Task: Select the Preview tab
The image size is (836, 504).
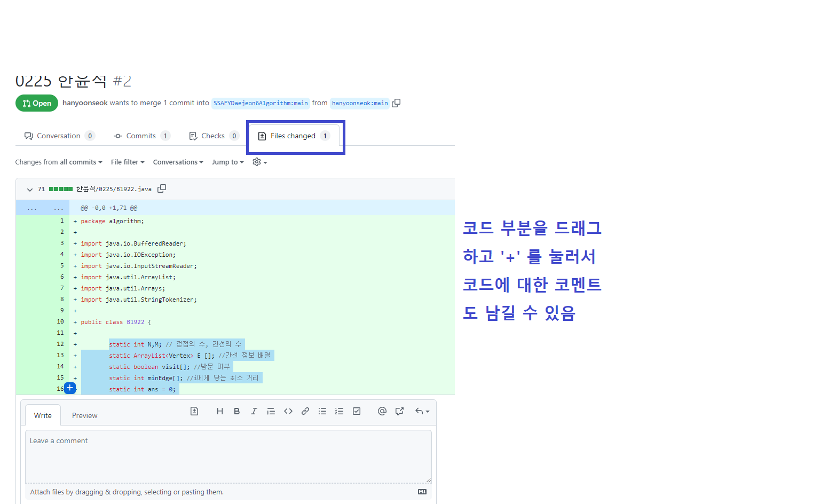Action: [x=85, y=415]
